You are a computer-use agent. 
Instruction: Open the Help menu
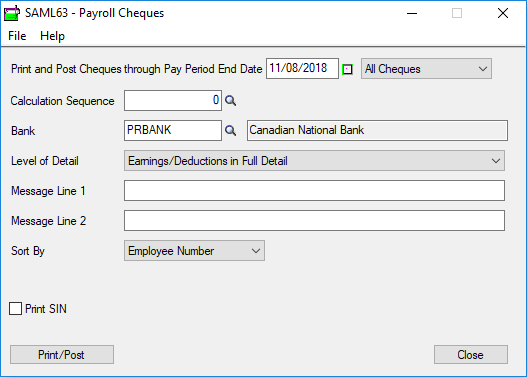click(52, 36)
